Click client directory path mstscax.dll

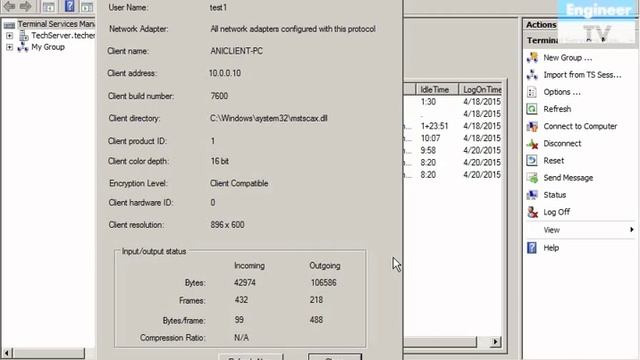[x=269, y=118]
